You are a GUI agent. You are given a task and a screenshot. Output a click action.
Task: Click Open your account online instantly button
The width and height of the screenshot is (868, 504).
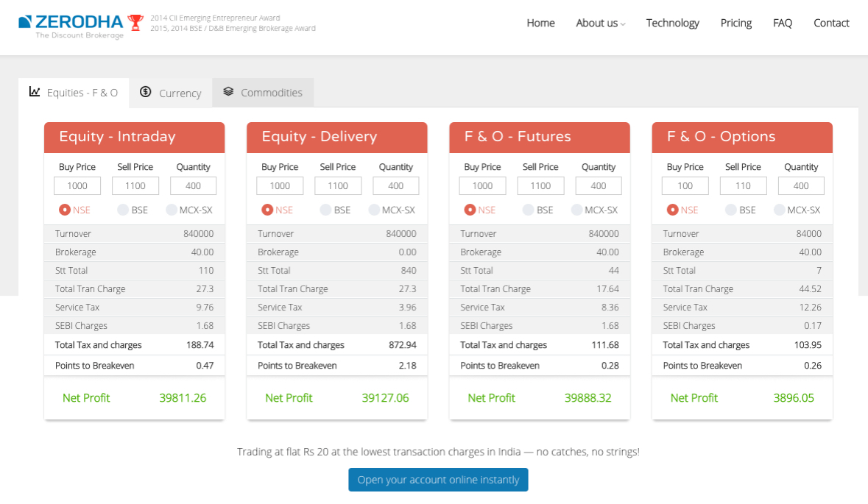[x=438, y=480]
